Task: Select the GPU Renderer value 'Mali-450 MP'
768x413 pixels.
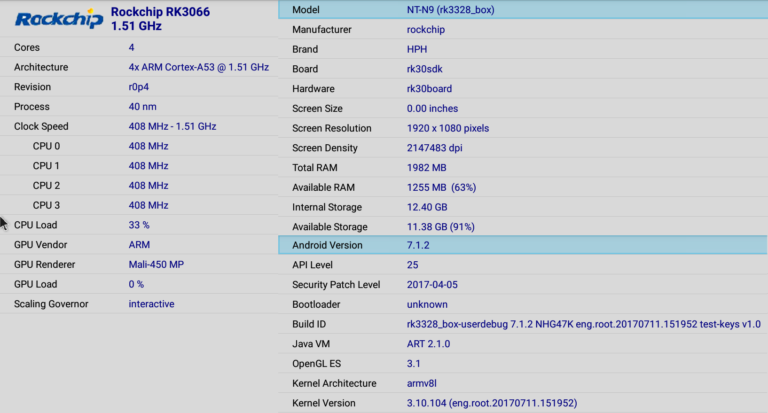Action: click(156, 265)
